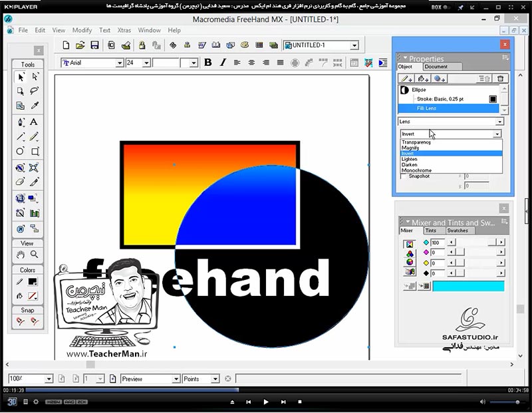Open a file using folder icon
This screenshot has height=413, width=532.
tap(80, 45)
